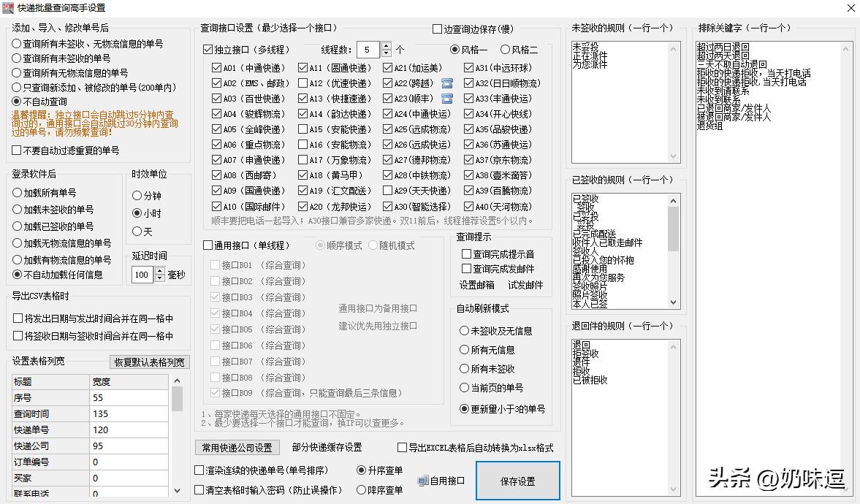
Task: Raise the 延迟时间 value with up arrow
Action: 159,271
